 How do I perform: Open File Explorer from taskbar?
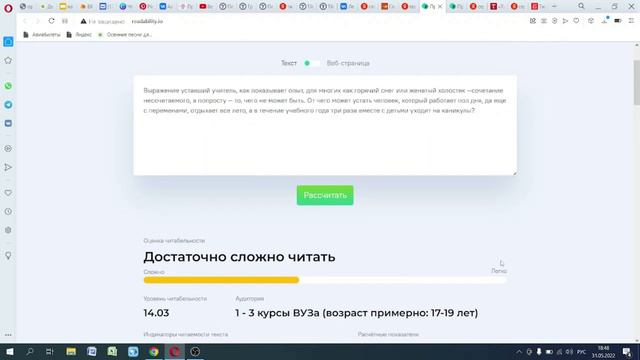point(71,351)
